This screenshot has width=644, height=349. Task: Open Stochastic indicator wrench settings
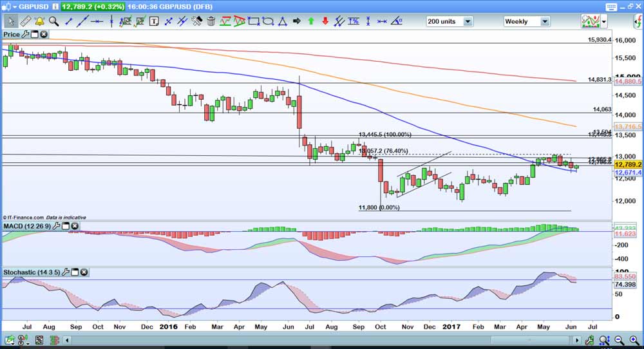click(x=66, y=272)
